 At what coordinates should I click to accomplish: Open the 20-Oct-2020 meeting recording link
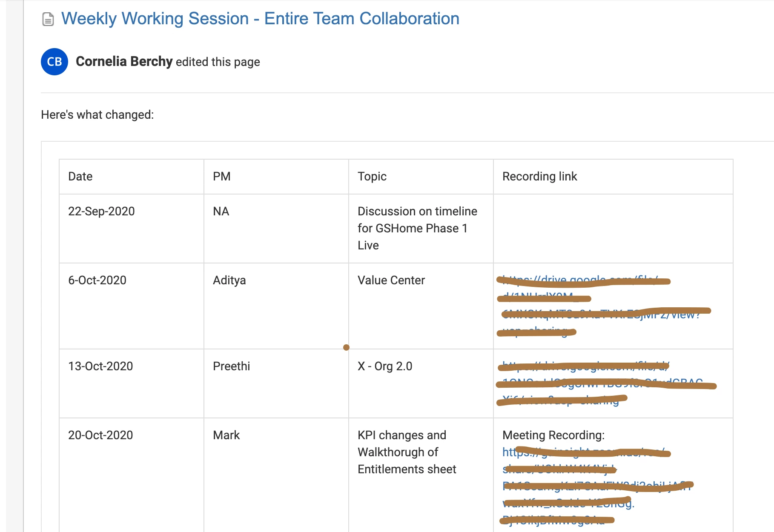[596, 486]
